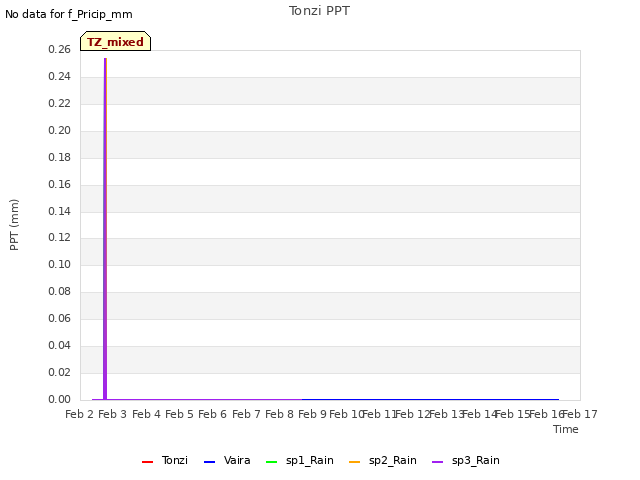Click the 0.08 y-axis value
This screenshot has height=480, width=640.
click(60, 291)
